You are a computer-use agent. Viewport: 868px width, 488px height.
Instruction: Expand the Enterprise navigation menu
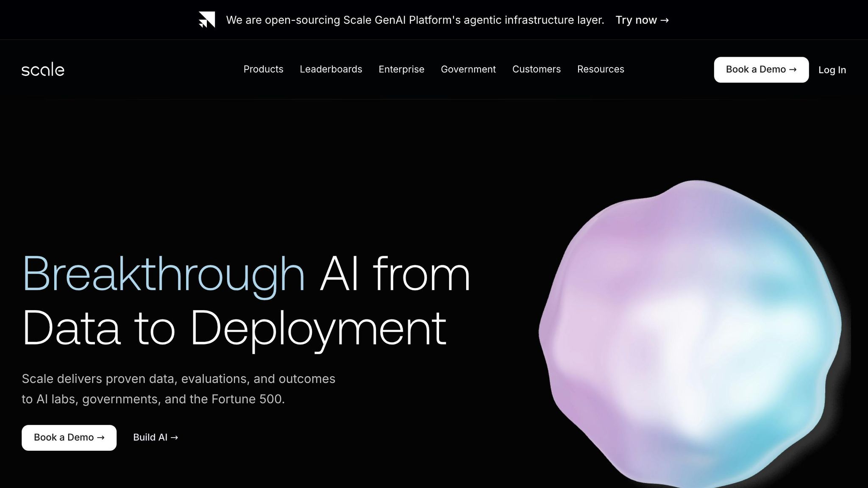[401, 69]
